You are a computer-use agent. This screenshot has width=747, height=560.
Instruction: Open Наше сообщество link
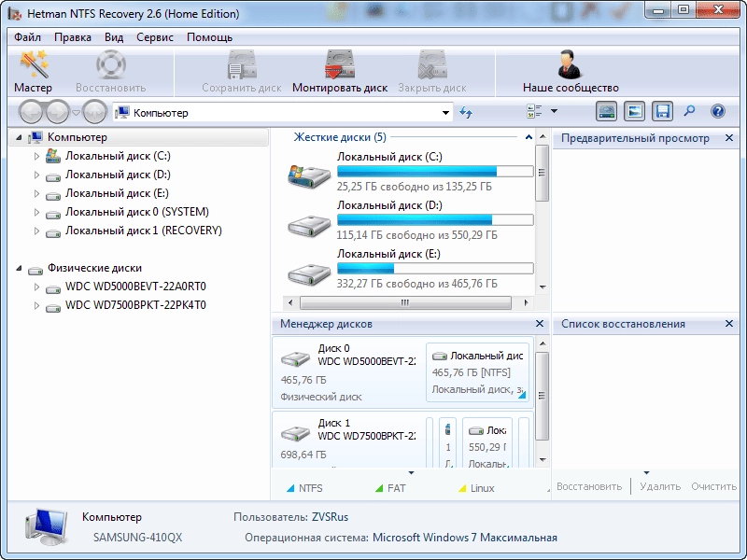[571, 72]
